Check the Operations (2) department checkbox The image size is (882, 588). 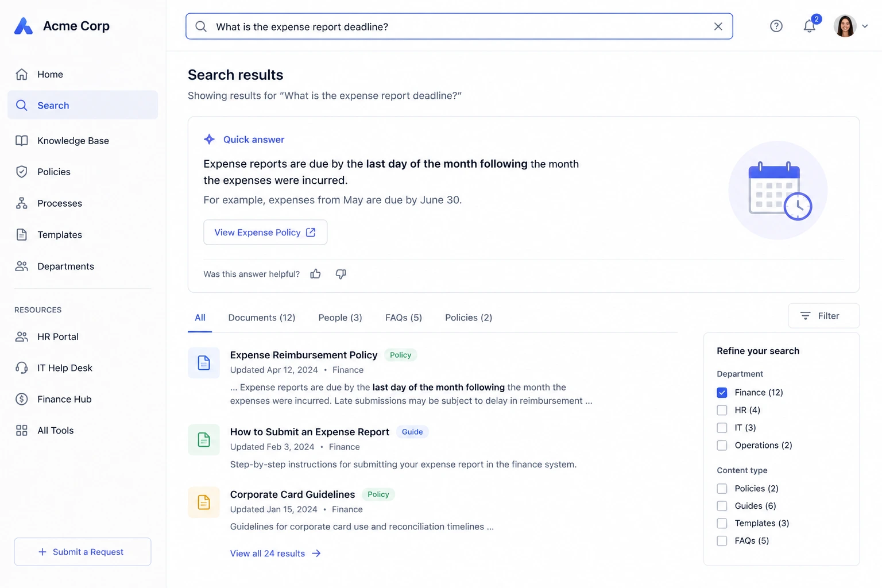722,445
